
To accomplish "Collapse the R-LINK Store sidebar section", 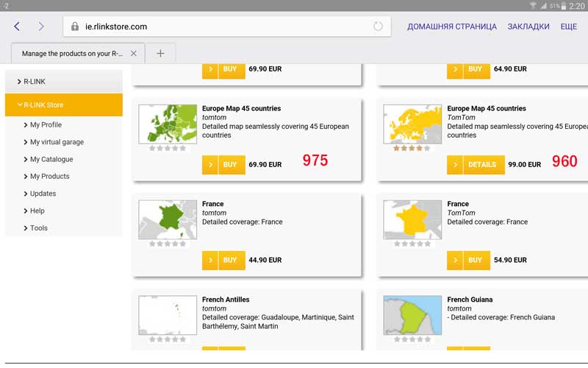I will point(64,105).
